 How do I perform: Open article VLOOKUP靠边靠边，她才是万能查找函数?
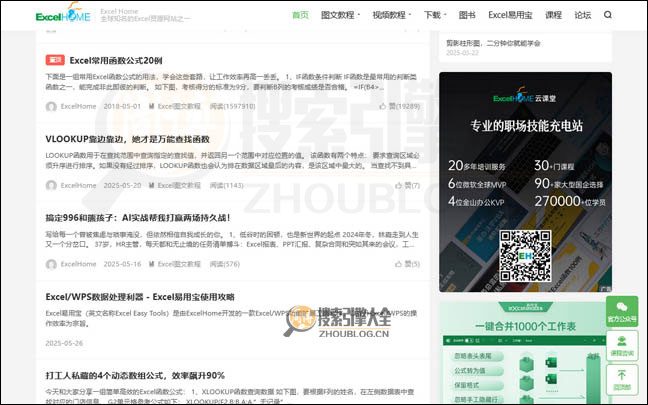(x=127, y=139)
